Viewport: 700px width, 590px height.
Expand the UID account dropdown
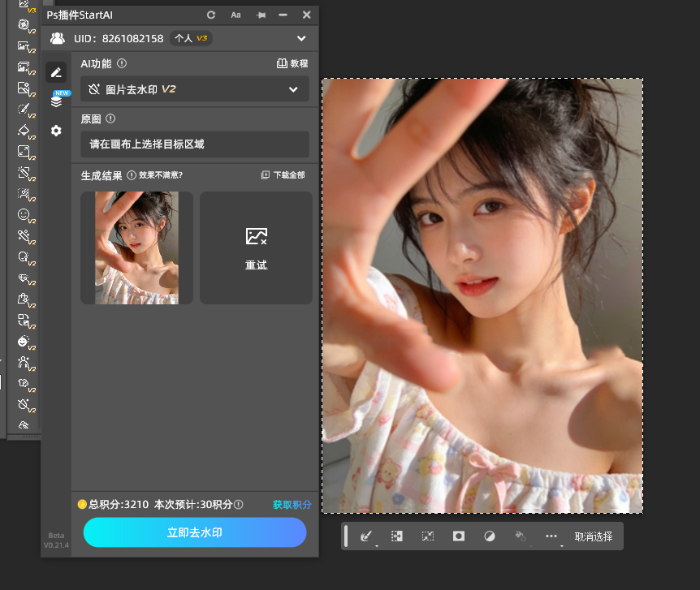click(300, 37)
